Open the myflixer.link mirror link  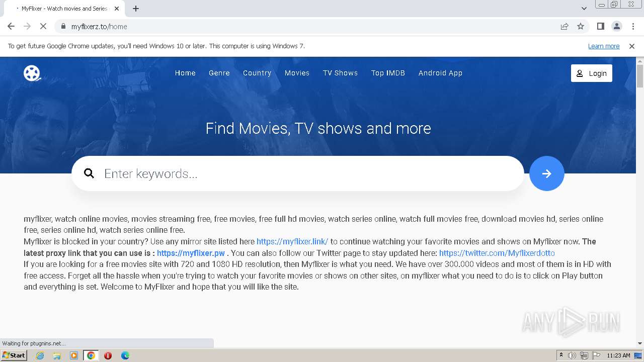click(292, 241)
